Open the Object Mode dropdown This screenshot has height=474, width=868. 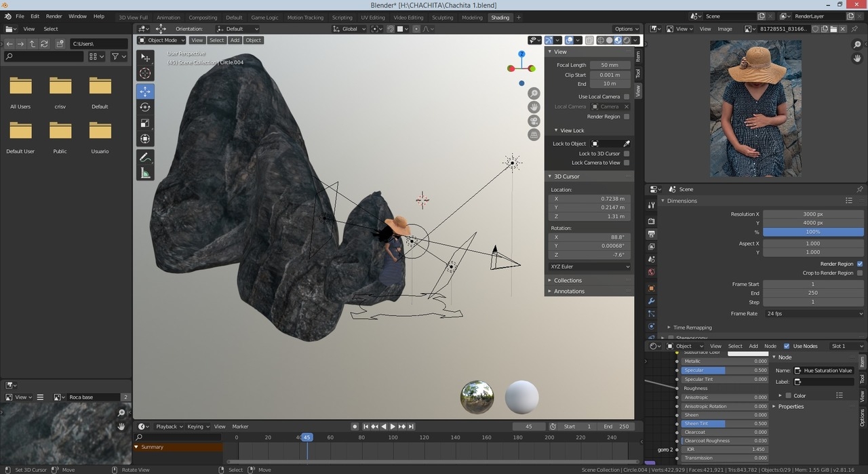[162, 40]
